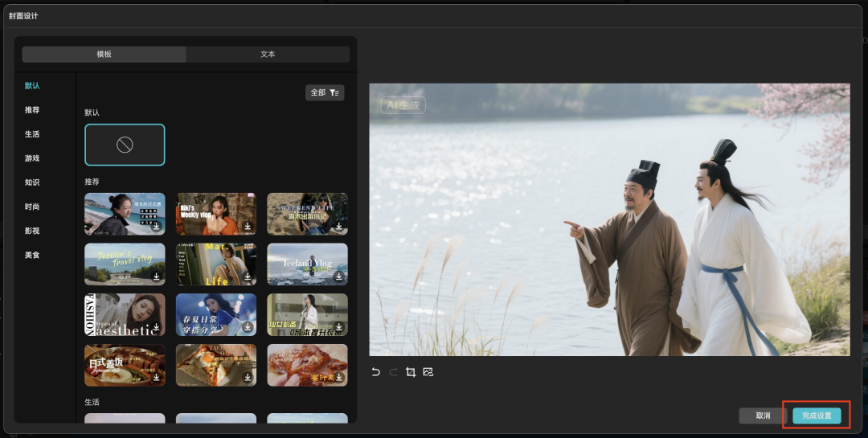Select the 游戏 category in sidebar
Viewport: 868px width, 438px height.
click(32, 158)
